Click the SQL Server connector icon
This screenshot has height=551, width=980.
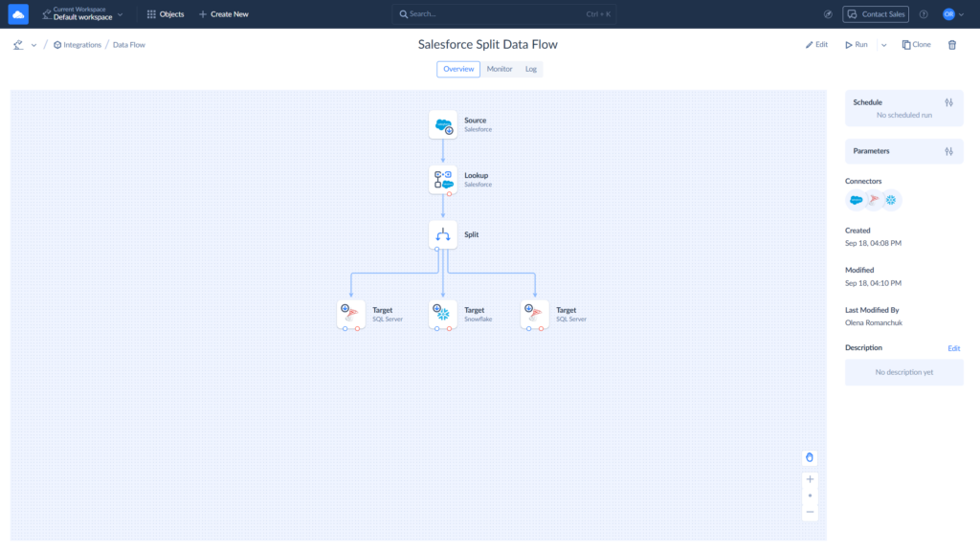(x=874, y=200)
